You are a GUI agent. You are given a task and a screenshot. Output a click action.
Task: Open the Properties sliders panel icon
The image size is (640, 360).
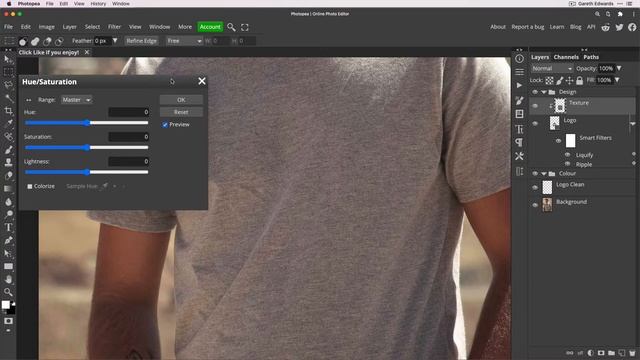[x=519, y=72]
